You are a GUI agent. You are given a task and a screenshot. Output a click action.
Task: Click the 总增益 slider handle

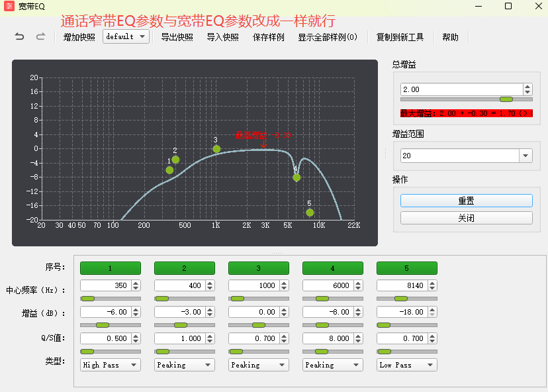pyautogui.click(x=506, y=100)
